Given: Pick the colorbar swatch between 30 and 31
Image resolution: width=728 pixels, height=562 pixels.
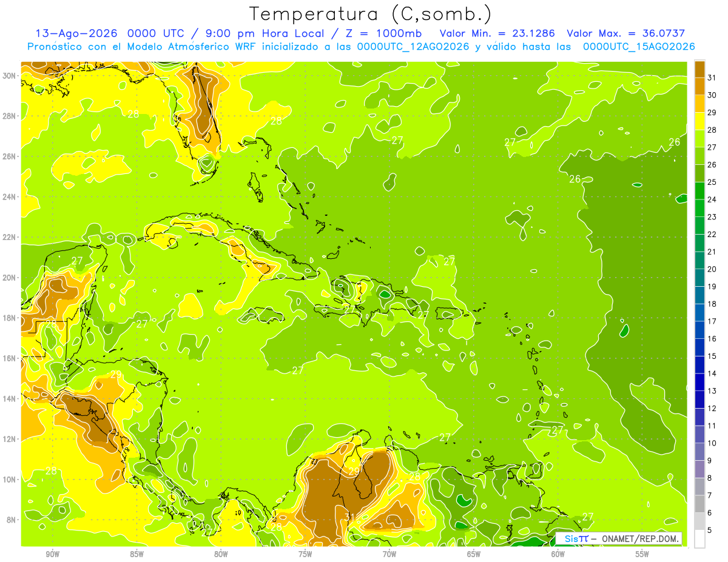Looking at the screenshot, I should [700, 87].
